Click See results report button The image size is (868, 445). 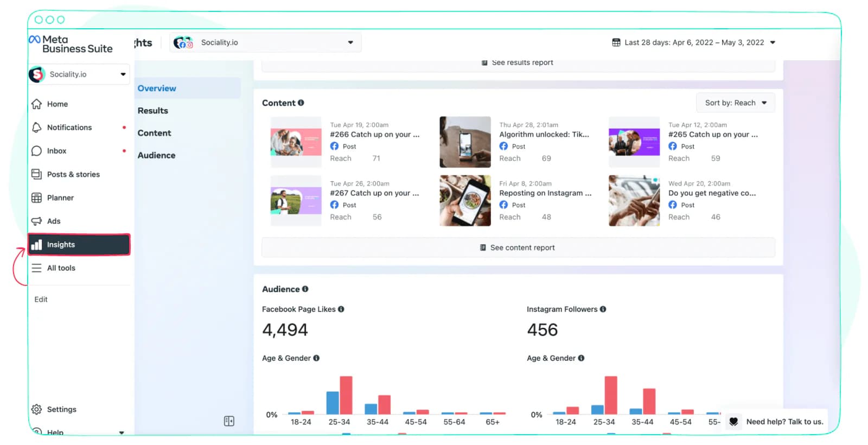point(518,64)
